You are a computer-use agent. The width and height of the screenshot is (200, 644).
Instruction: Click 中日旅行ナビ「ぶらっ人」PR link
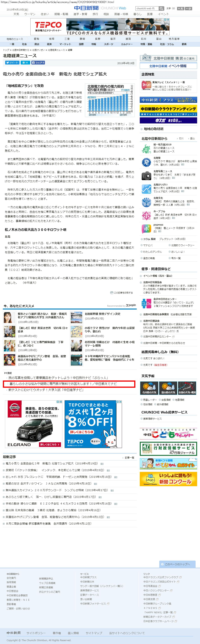click(x=58, y=378)
